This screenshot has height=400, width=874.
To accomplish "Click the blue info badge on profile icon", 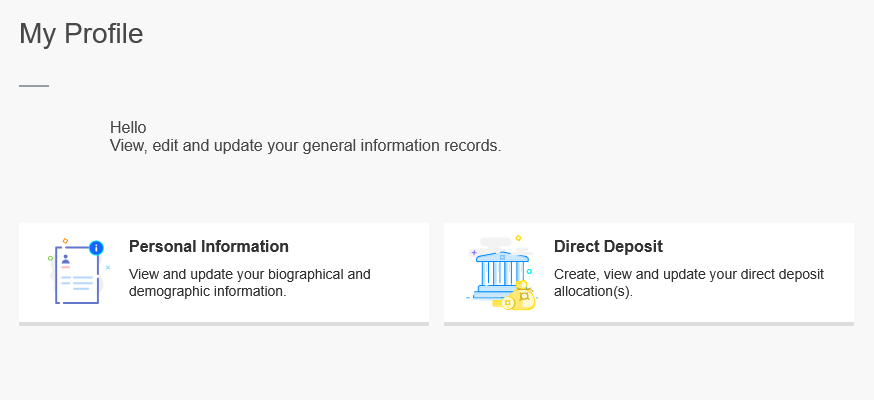I will (x=96, y=247).
